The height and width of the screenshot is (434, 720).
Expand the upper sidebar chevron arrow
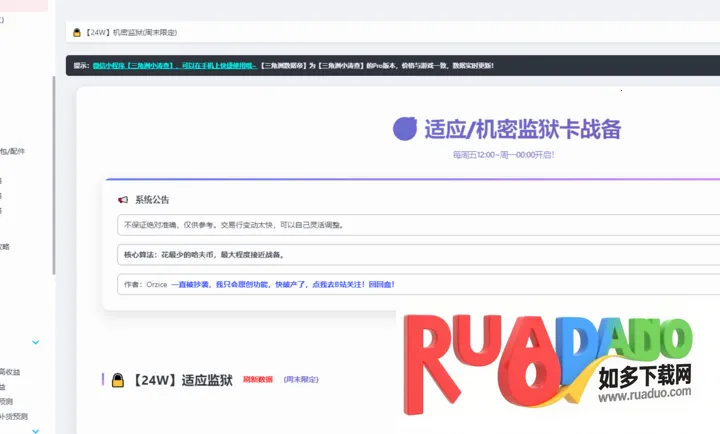pos(36,342)
